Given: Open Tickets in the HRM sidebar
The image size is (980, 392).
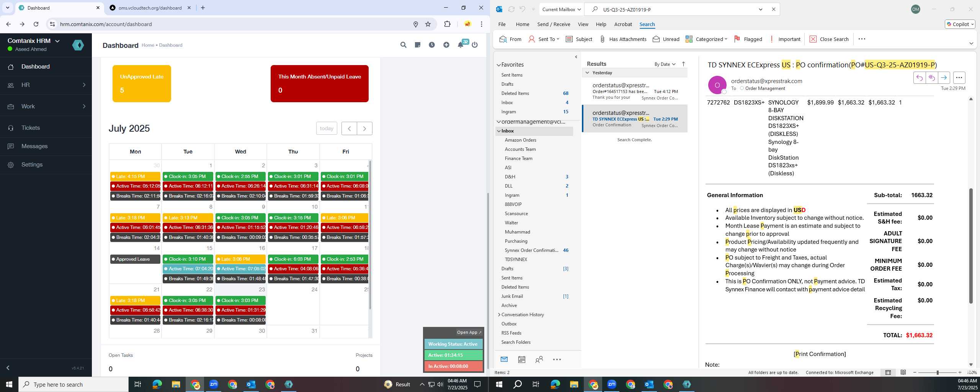Looking at the screenshot, I should pyautogui.click(x=46, y=128).
